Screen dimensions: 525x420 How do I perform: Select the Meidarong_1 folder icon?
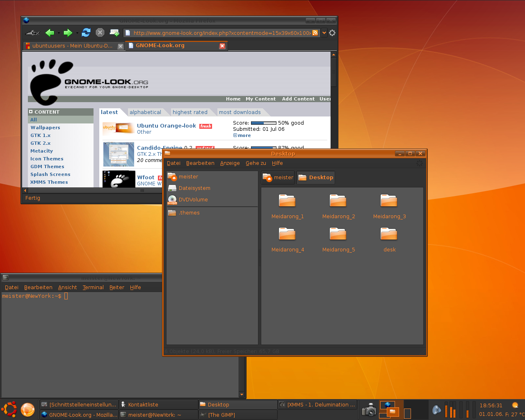click(x=287, y=200)
